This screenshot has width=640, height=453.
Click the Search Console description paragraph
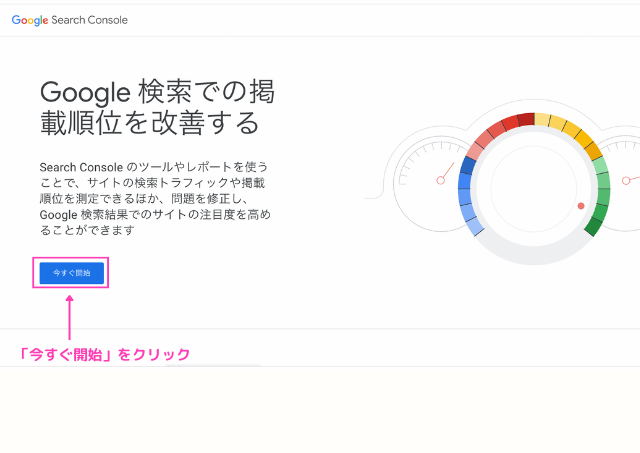click(155, 198)
